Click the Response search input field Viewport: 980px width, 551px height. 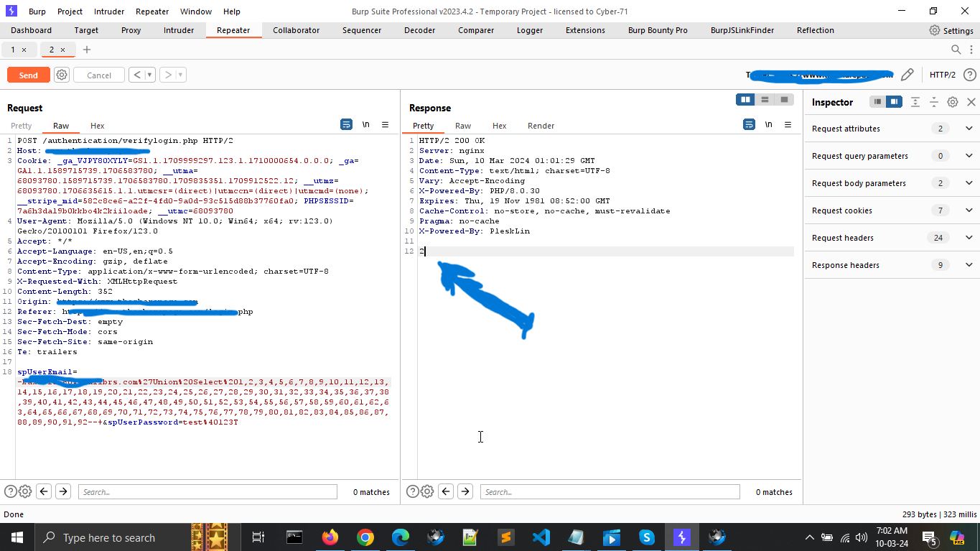click(610, 491)
